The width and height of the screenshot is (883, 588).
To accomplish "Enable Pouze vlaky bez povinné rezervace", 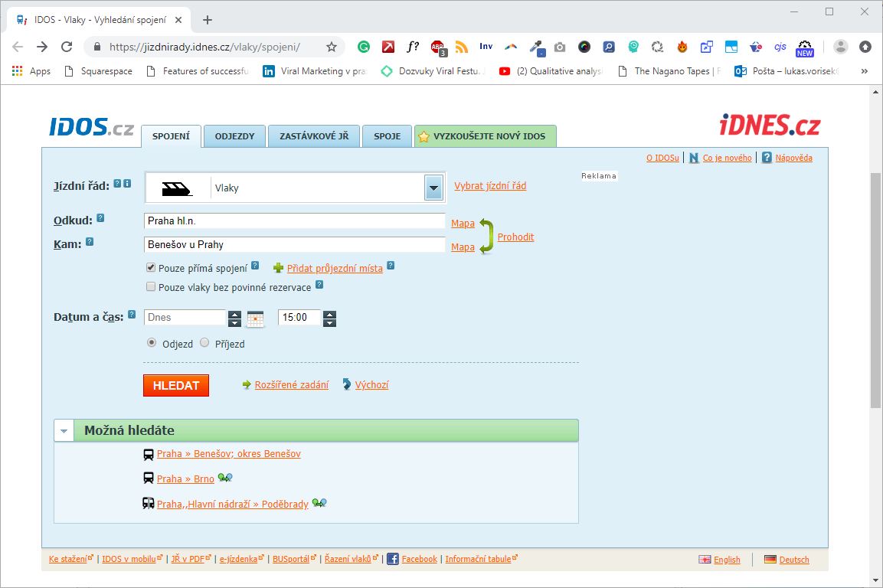I will [x=151, y=287].
